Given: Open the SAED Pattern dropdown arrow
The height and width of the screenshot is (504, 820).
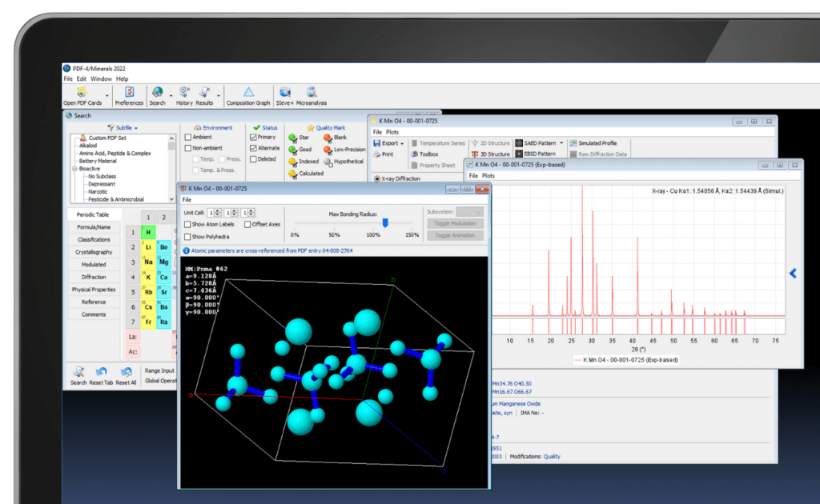Looking at the screenshot, I should click(561, 143).
